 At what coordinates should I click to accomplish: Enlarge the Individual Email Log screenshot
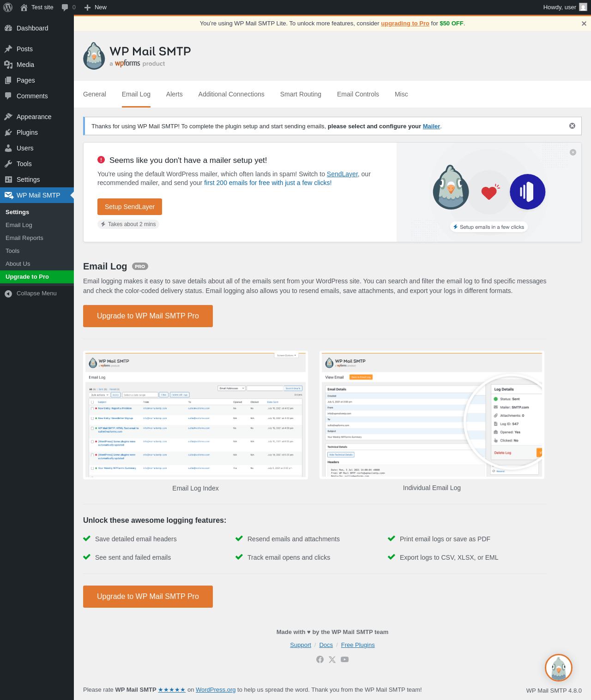(x=432, y=415)
